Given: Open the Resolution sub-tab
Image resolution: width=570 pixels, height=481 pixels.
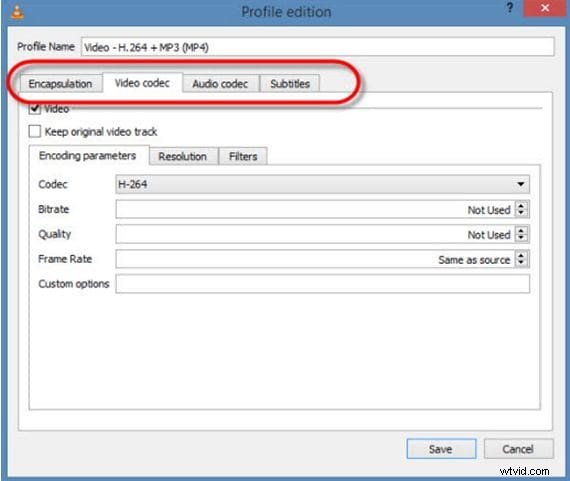Looking at the screenshot, I should click(x=182, y=156).
